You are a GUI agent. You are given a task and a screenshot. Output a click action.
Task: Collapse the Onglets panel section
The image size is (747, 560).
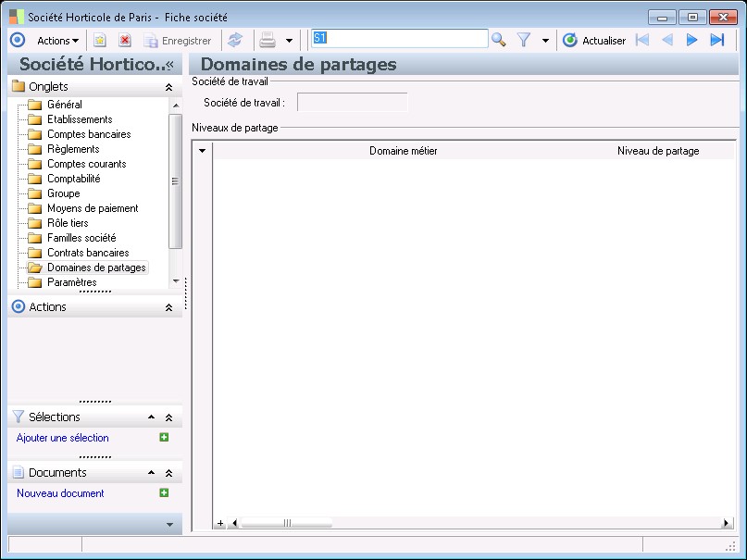click(x=168, y=87)
